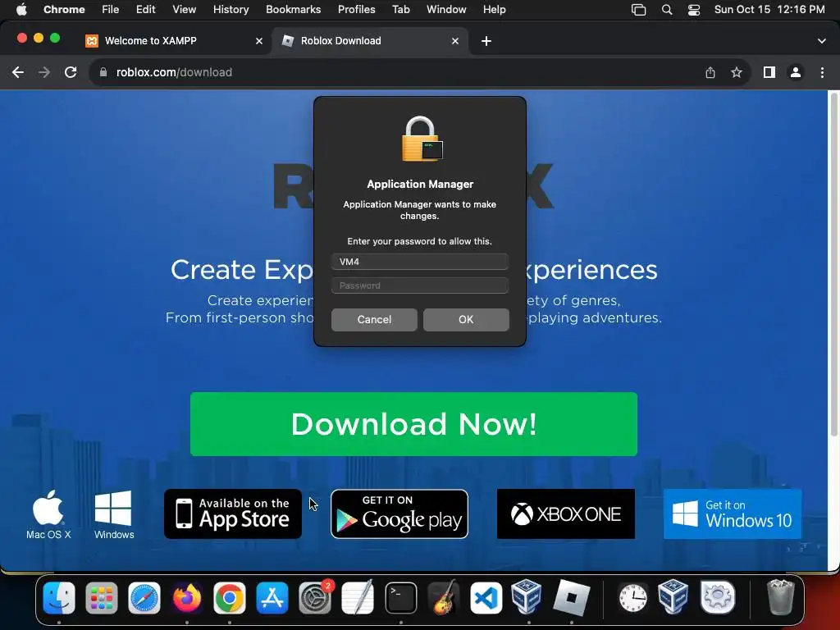Open the Trash in the Dock
The image size is (840, 630).
[x=780, y=598]
